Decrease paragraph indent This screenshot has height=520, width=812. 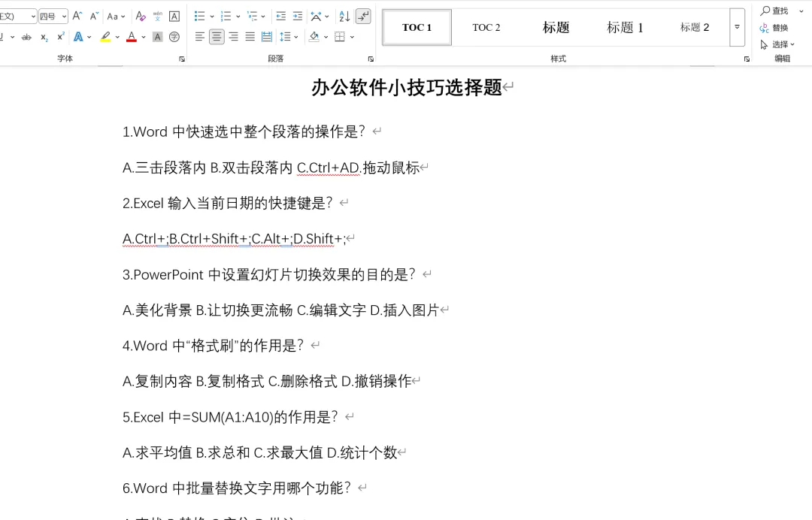click(280, 16)
